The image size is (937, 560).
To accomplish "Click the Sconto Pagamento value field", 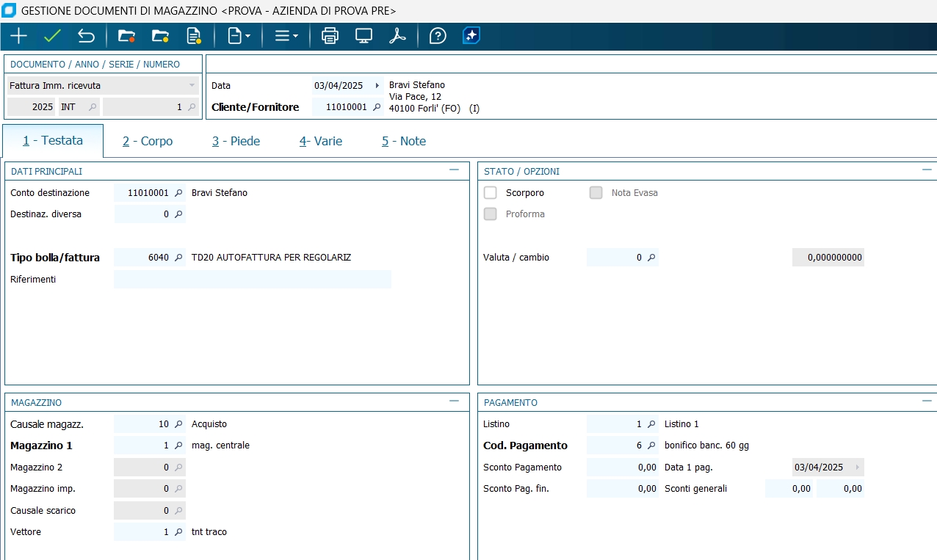I will [622, 468].
